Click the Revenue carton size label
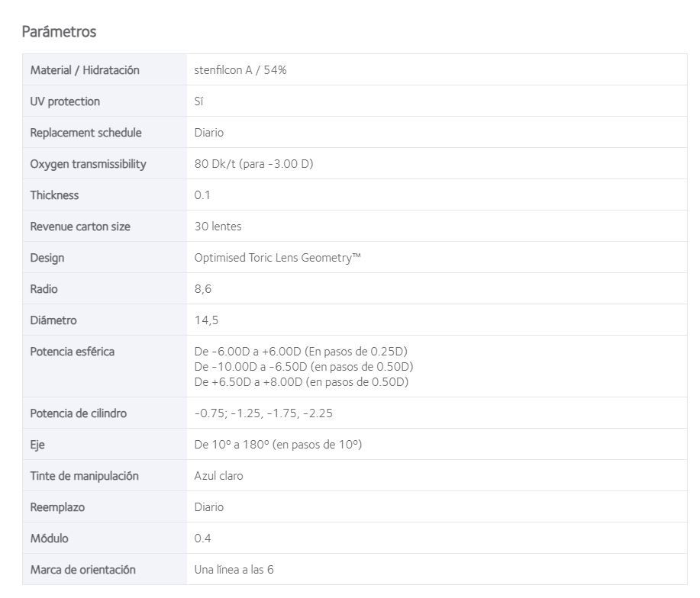This screenshot has width=700, height=598. point(80,227)
